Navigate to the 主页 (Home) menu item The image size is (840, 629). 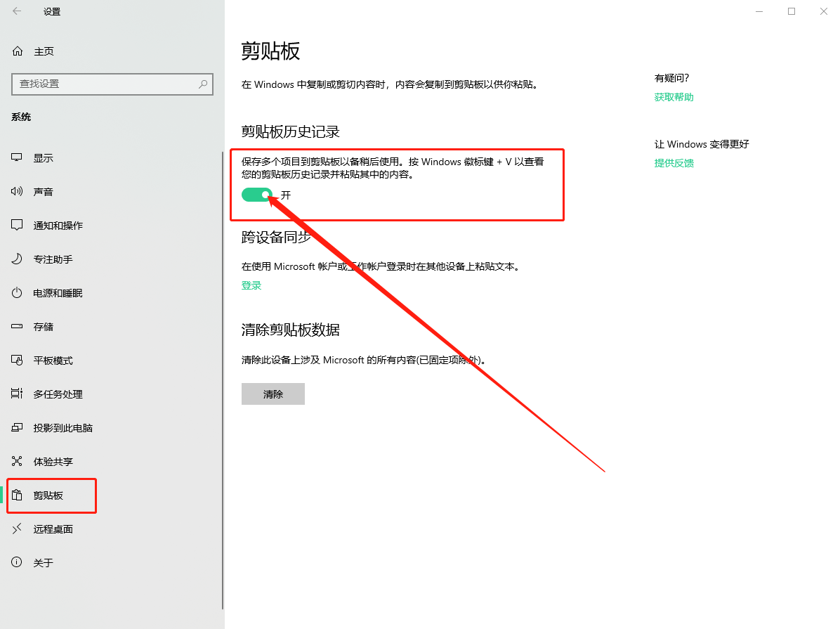pos(37,51)
